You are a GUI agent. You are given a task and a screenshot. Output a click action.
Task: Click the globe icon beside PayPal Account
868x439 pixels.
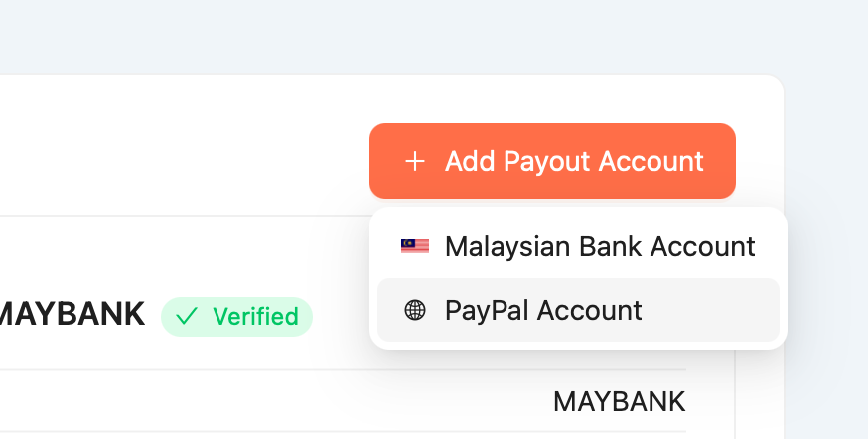click(x=415, y=311)
